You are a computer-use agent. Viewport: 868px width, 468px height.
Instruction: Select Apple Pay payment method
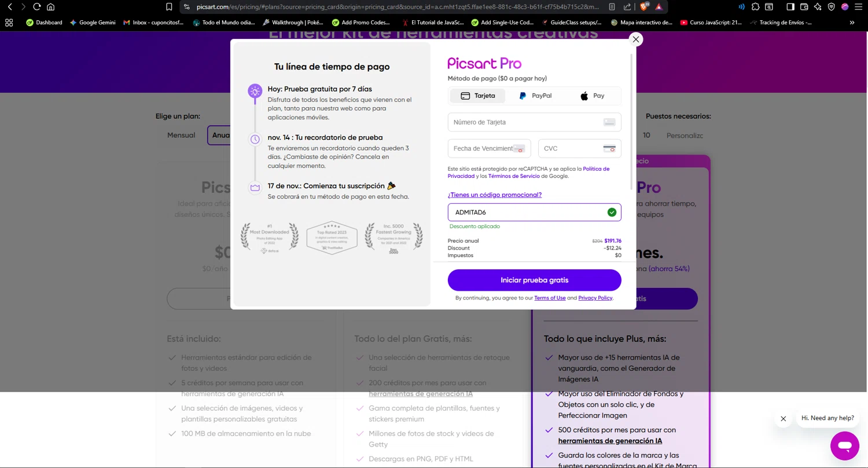coord(592,96)
